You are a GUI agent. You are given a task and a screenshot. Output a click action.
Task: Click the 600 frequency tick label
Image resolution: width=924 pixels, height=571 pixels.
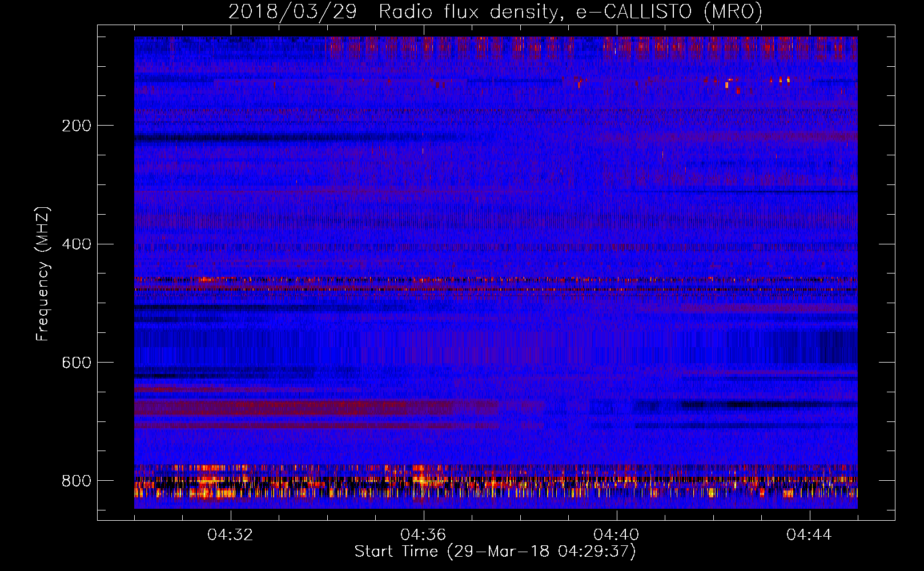coord(77,363)
